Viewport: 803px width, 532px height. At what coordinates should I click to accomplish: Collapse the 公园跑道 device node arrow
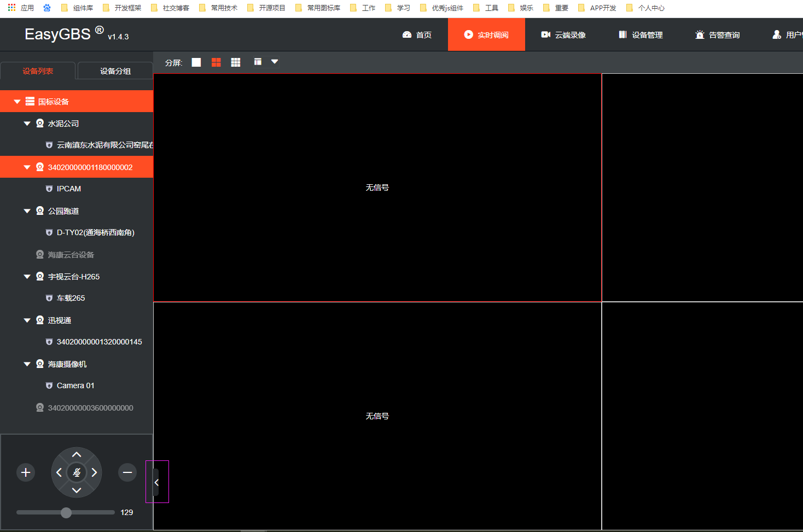[x=27, y=211]
